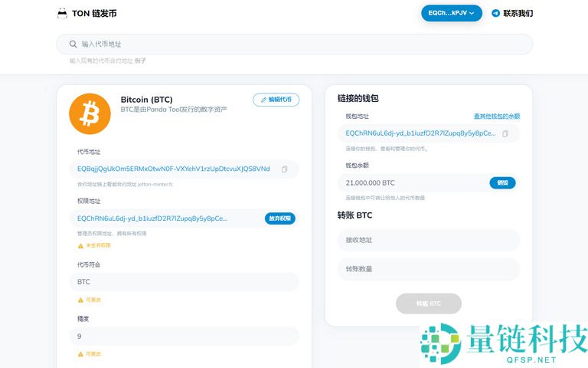588x368 pixels.
Task: Click the blue button beside wallet balance
Action: coord(502,183)
